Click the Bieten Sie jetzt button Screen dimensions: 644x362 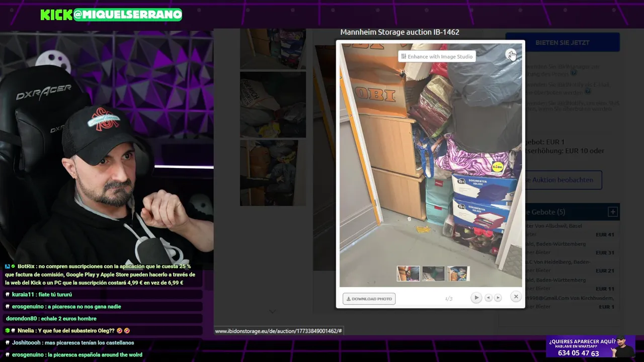pyautogui.click(x=562, y=42)
